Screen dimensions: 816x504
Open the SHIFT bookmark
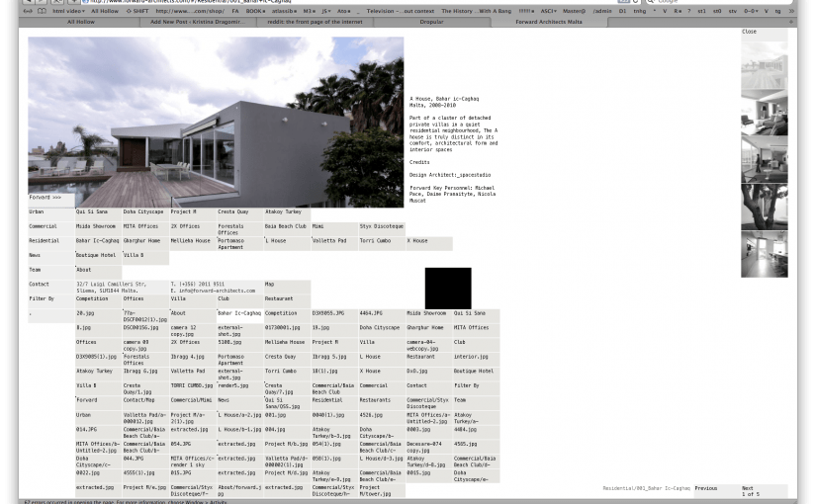(x=137, y=11)
